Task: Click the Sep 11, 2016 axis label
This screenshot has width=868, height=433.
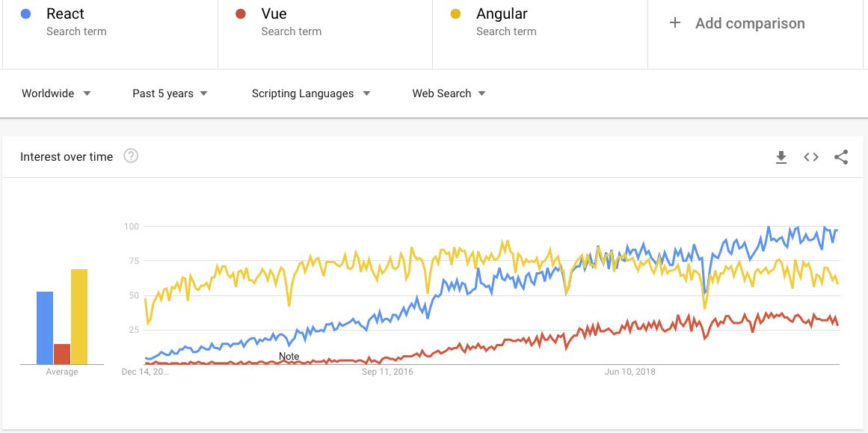Action: coord(387,372)
